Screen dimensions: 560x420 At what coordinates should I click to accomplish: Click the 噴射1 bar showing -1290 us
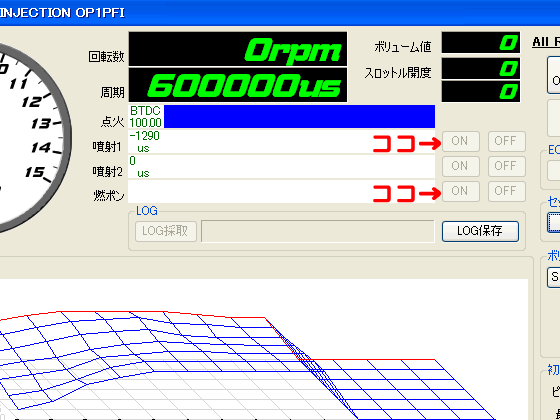[281, 142]
